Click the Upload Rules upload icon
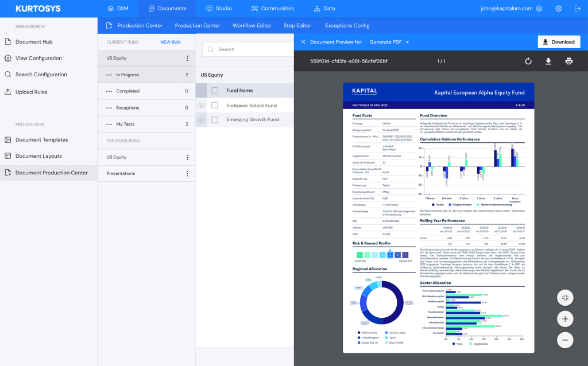The width and height of the screenshot is (588, 366). click(8, 92)
